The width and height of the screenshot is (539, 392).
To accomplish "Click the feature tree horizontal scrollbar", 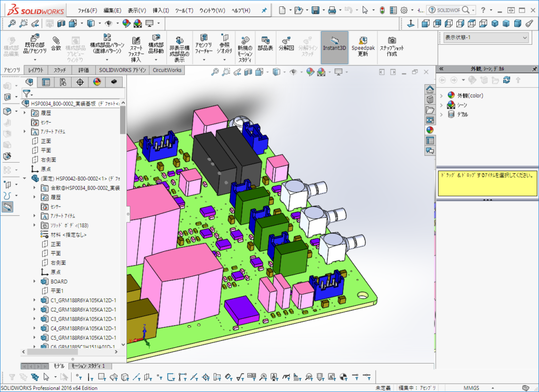I will point(69,352).
